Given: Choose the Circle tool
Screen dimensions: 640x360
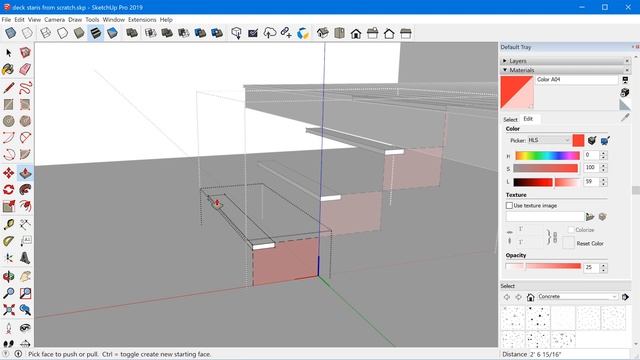Looking at the screenshot, I should tap(9, 121).
